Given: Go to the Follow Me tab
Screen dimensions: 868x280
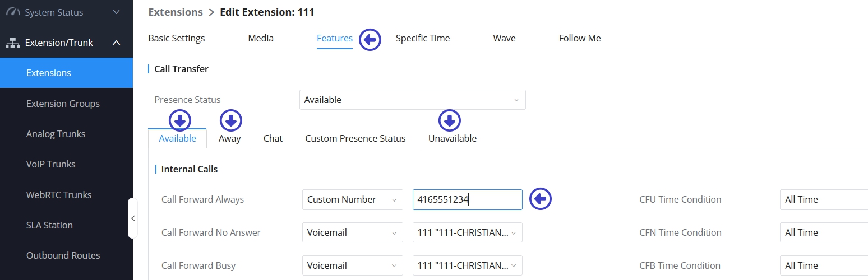Looking at the screenshot, I should tap(579, 38).
